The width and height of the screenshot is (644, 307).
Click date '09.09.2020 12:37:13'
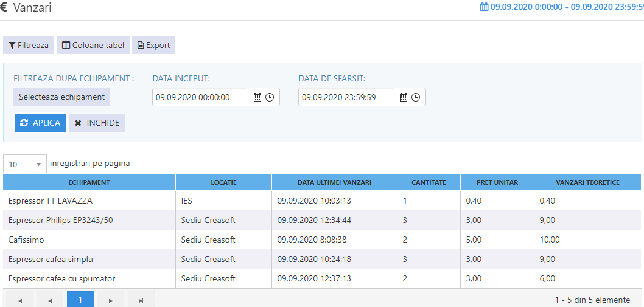334,278
